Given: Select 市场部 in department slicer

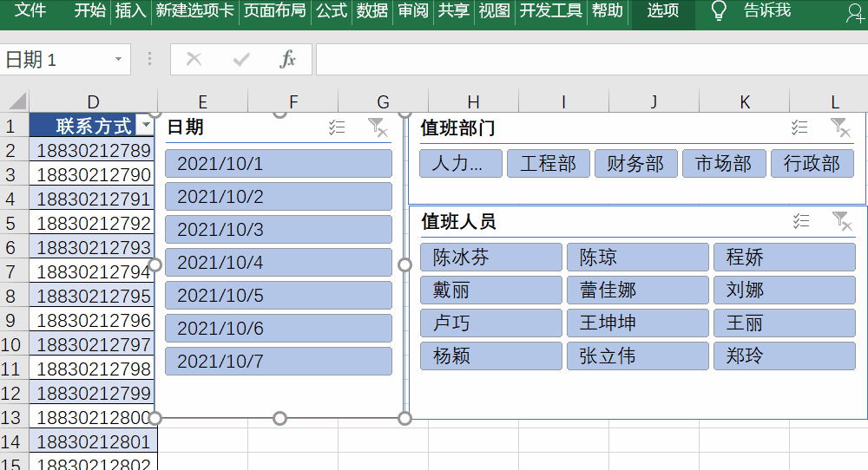Looking at the screenshot, I should (x=724, y=164).
